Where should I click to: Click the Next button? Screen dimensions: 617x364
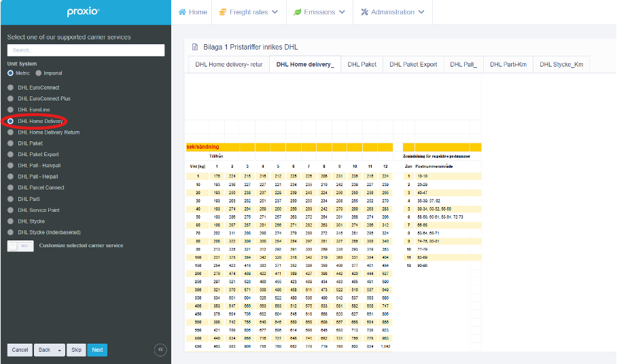[97, 350]
